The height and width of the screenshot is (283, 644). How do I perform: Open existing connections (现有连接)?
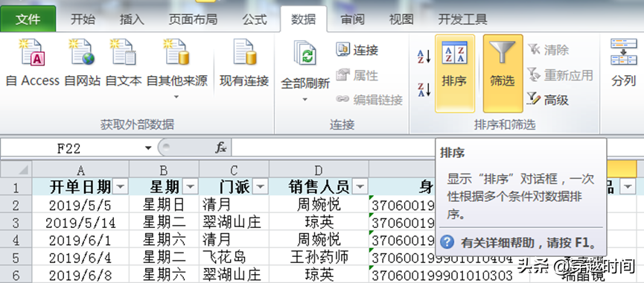244,62
